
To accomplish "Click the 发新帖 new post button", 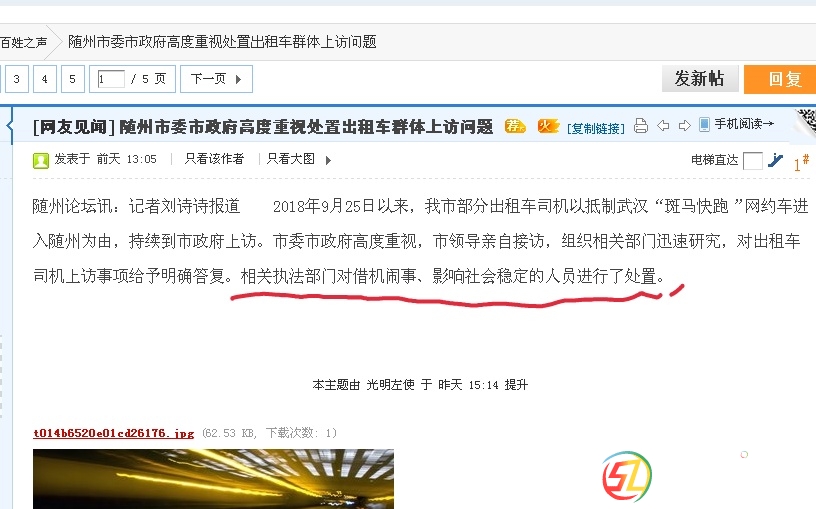I will (700, 79).
